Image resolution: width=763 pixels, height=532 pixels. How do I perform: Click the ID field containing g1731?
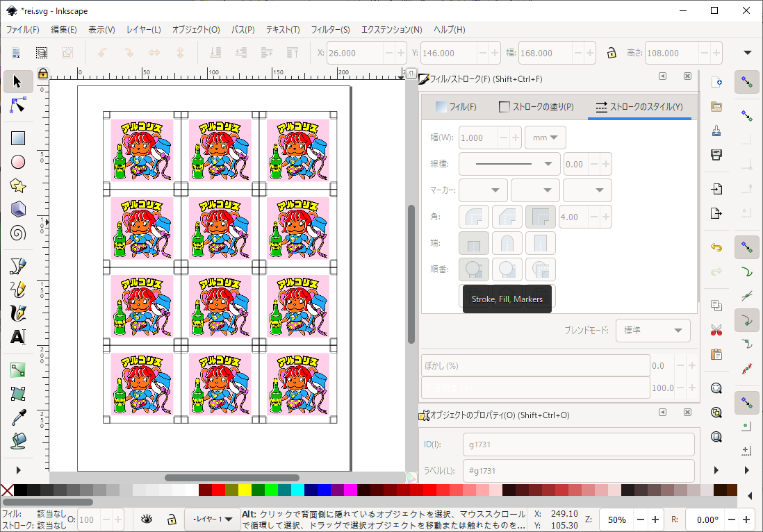click(579, 444)
